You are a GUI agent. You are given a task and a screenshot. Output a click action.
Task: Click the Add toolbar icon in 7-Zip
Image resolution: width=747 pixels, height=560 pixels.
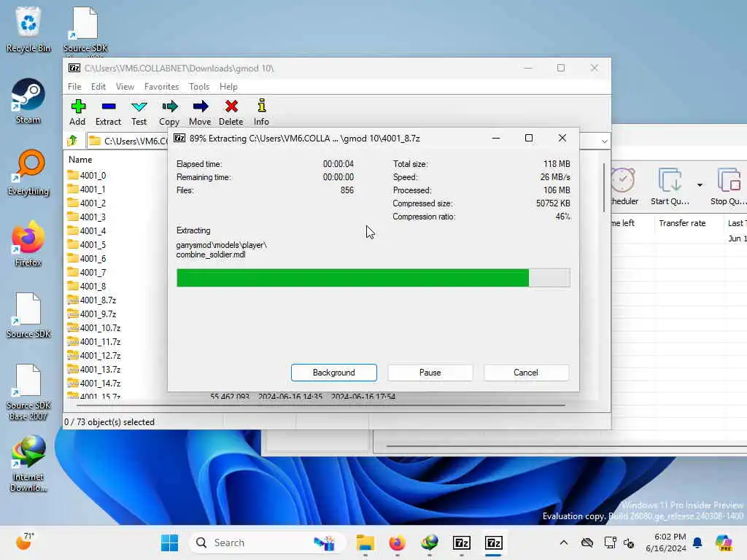[x=77, y=112]
